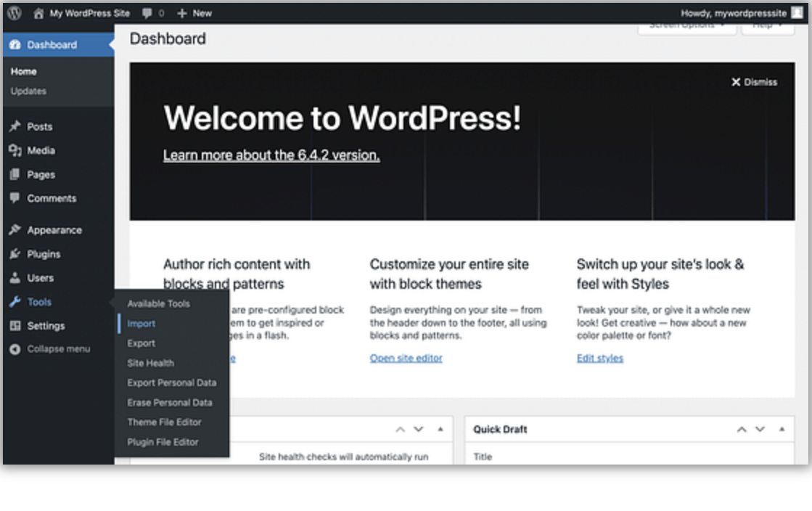Click the Dashboard gauge icon in sidebar
This screenshot has height=511, width=812.
coord(15,45)
